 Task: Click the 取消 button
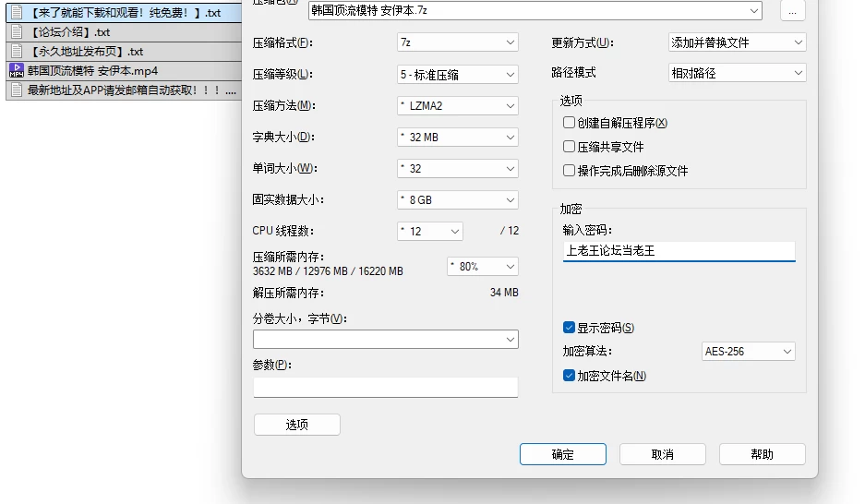663,454
